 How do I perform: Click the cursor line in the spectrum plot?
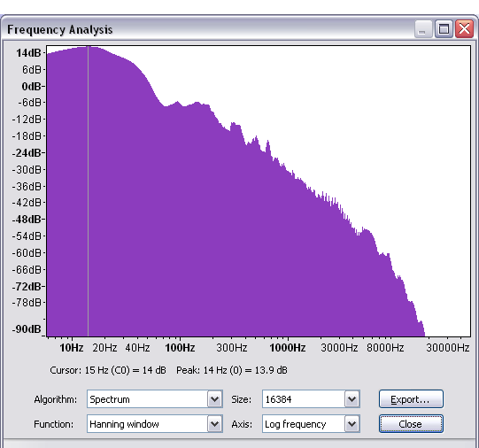pyautogui.click(x=88, y=191)
